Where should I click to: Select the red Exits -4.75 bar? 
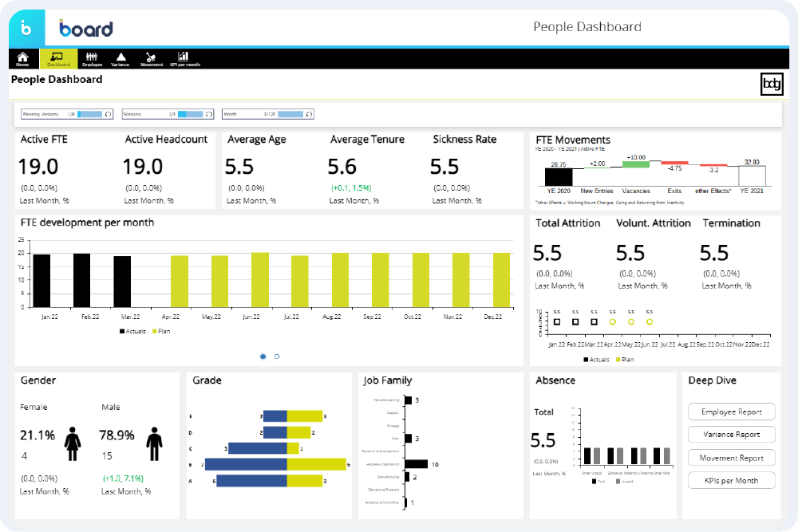click(675, 163)
